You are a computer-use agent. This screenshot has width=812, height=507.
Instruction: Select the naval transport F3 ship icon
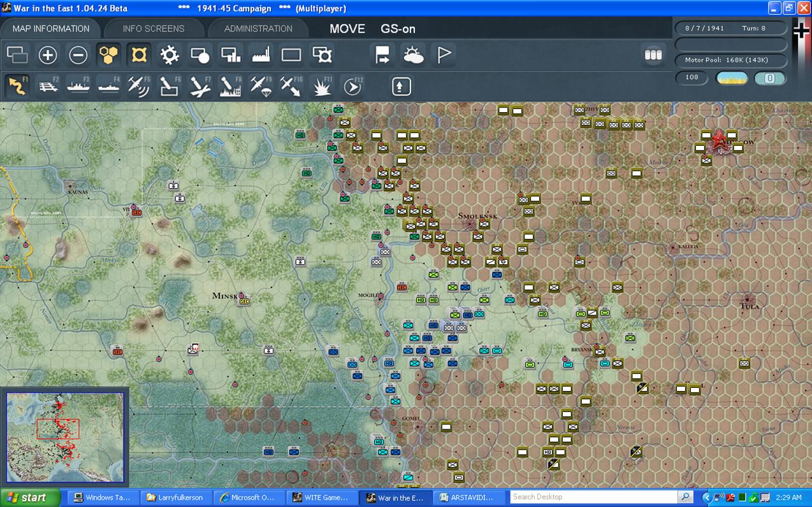tap(78, 86)
